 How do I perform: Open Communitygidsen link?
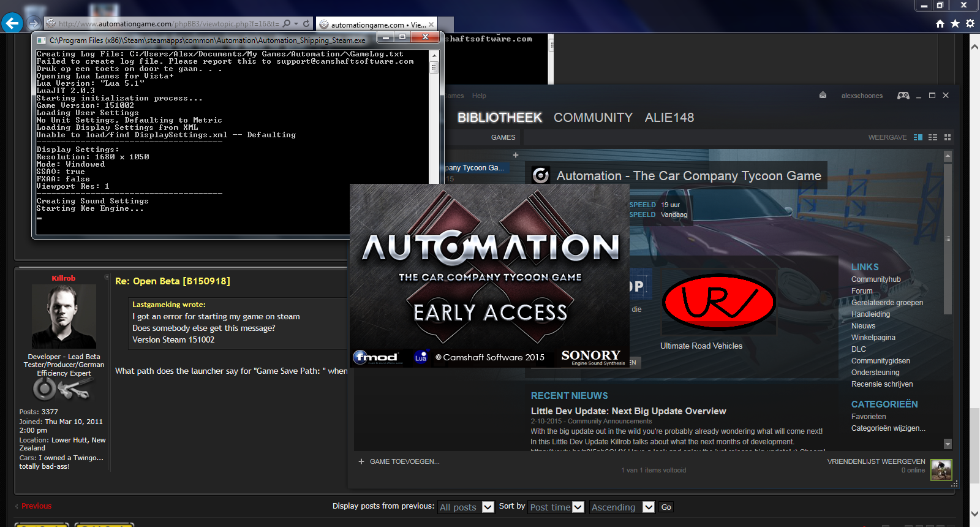[x=880, y=361]
